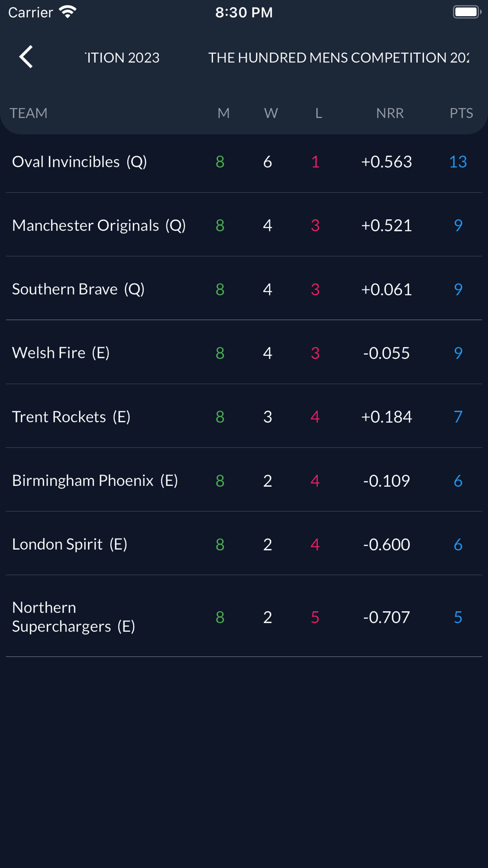Screen dimensions: 488x868
Task: Tap the L losses column header
Action: [x=318, y=113]
